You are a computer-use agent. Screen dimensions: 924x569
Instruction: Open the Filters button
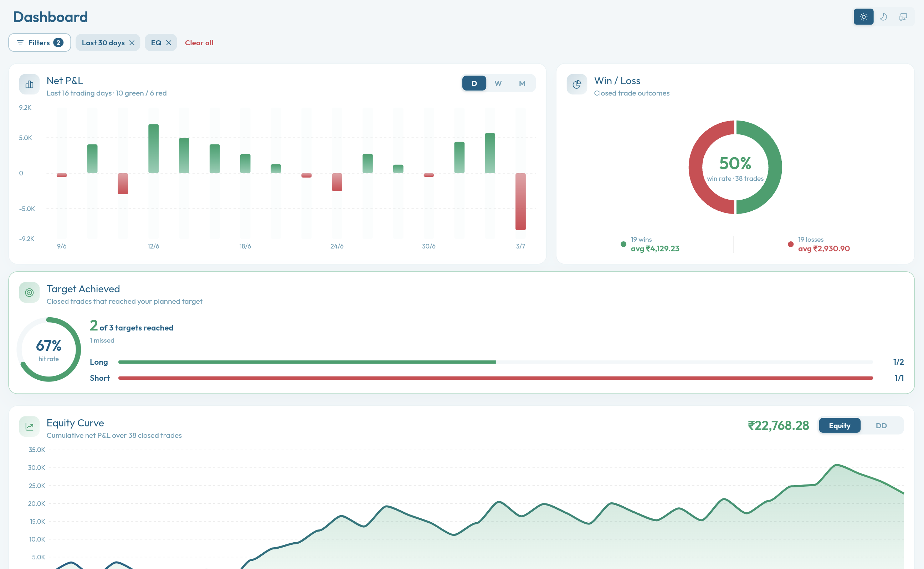pos(40,42)
